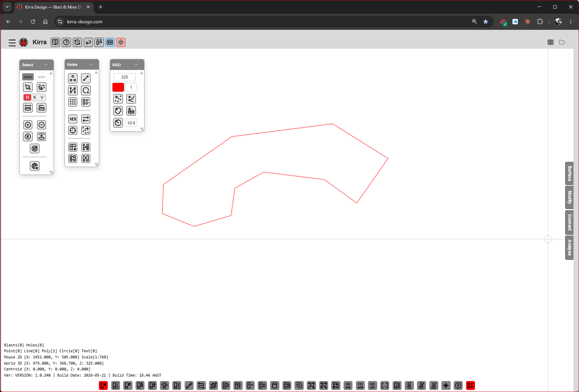The image size is (579, 392).
Task: Open the help question mark icon
Action: coord(66,42)
